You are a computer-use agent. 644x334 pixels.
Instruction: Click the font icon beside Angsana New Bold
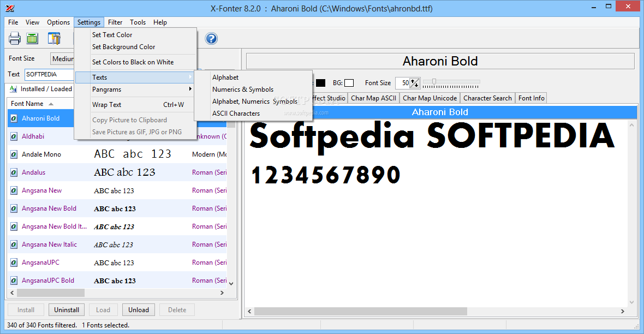click(x=14, y=208)
